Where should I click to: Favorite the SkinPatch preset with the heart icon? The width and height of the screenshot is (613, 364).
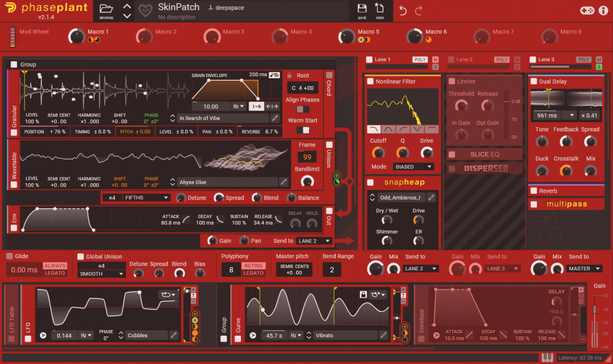click(x=145, y=10)
